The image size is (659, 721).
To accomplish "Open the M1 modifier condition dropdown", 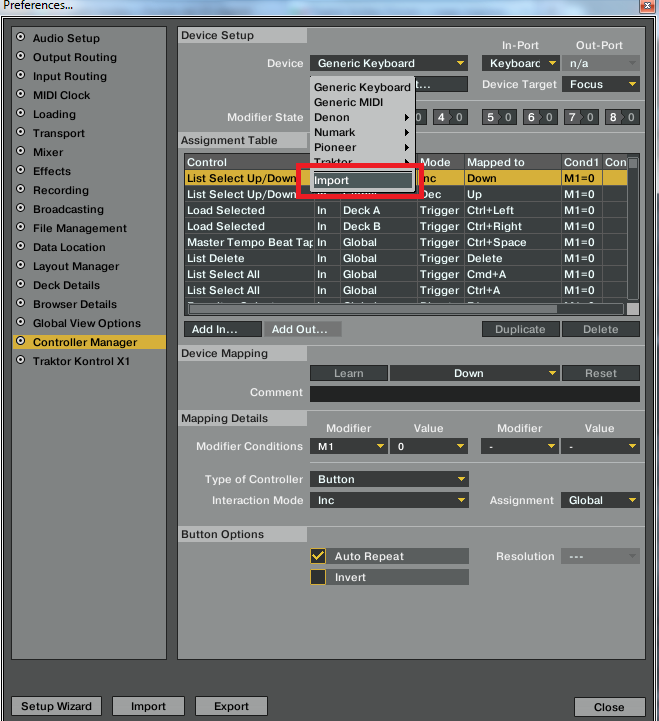I will click(x=349, y=446).
